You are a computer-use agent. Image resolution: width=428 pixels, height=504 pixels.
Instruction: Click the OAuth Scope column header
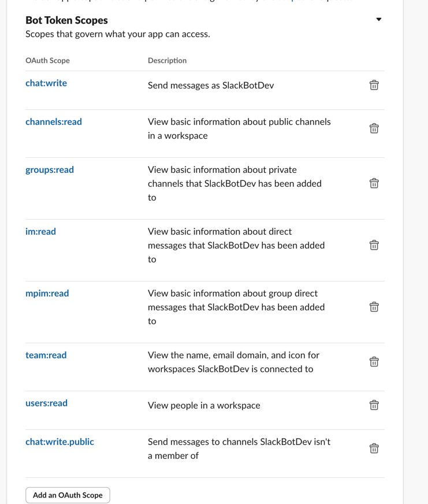point(47,60)
